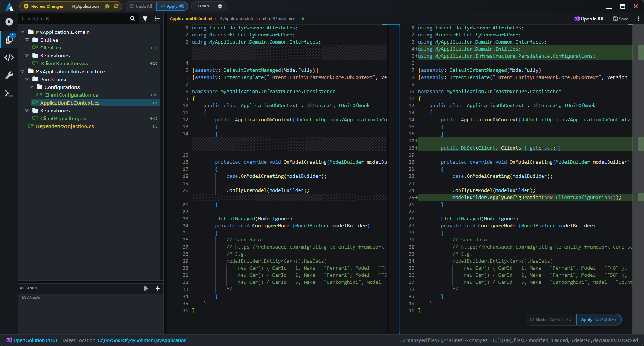Image resolution: width=644 pixels, height=346 pixels.
Task: Open the console terminal sidebar icon
Action: (9, 94)
